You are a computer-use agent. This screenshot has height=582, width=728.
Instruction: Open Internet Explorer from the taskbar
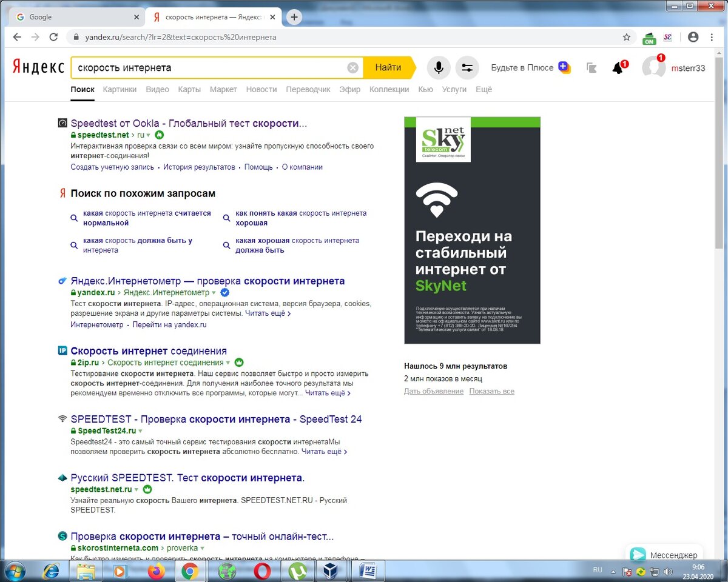coord(51,570)
